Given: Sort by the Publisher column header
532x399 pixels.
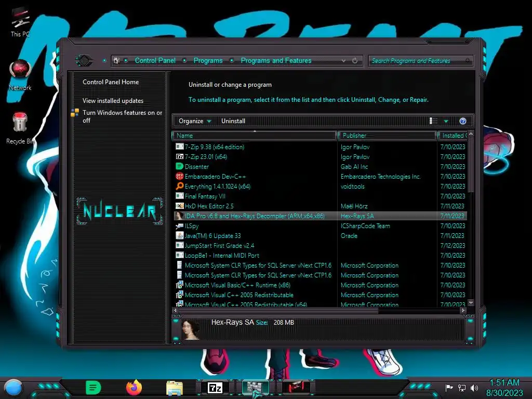Looking at the screenshot, I should 387,136.
